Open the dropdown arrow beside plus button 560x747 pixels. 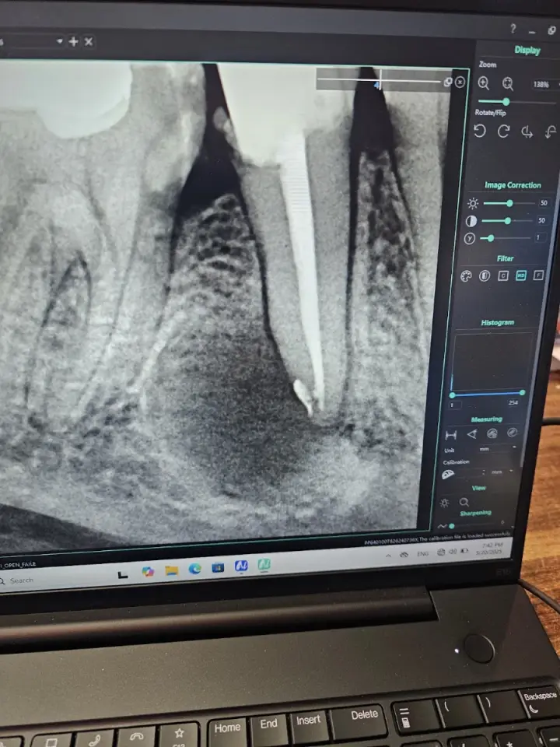pyautogui.click(x=60, y=41)
